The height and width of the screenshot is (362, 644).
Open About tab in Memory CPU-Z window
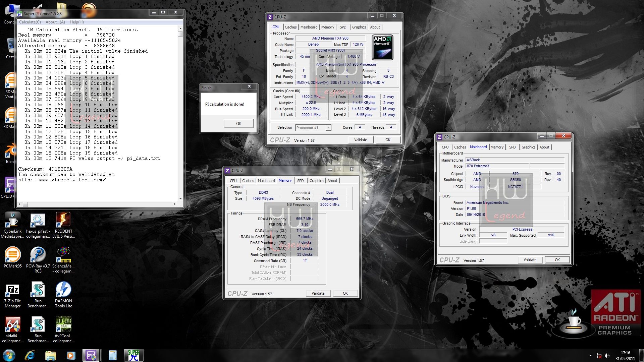click(x=332, y=181)
